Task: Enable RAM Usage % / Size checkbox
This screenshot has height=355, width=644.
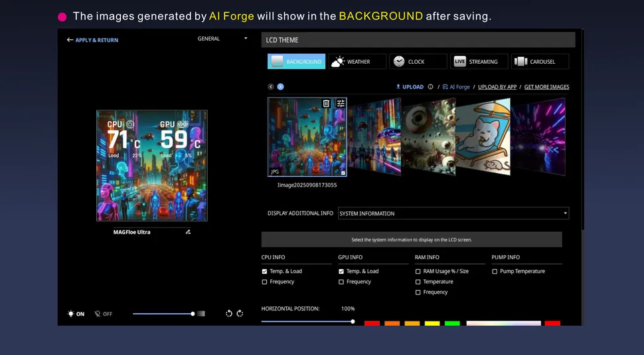Action: point(418,271)
